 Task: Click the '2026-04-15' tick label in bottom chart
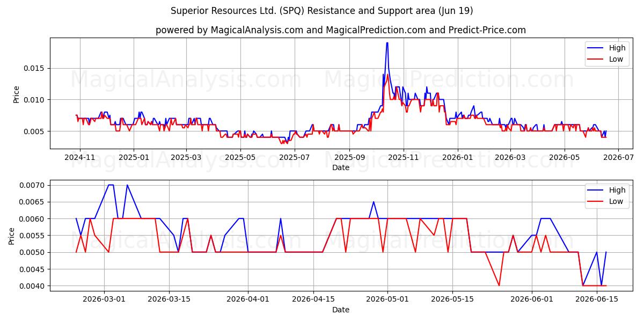[x=313, y=299]
